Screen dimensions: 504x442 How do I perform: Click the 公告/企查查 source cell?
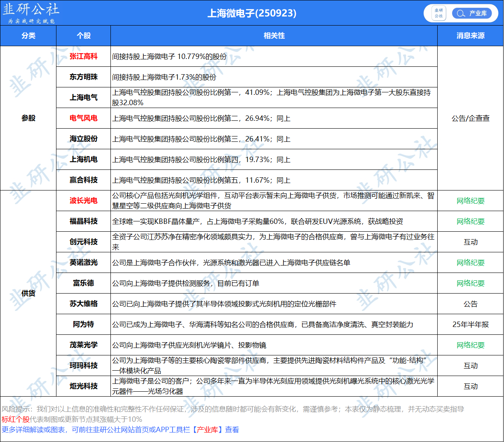(x=470, y=118)
